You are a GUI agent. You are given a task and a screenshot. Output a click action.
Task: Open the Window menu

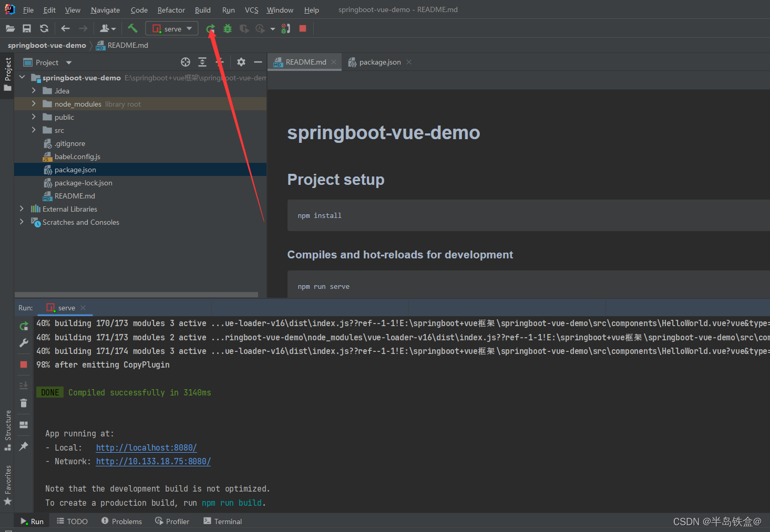[x=280, y=10]
